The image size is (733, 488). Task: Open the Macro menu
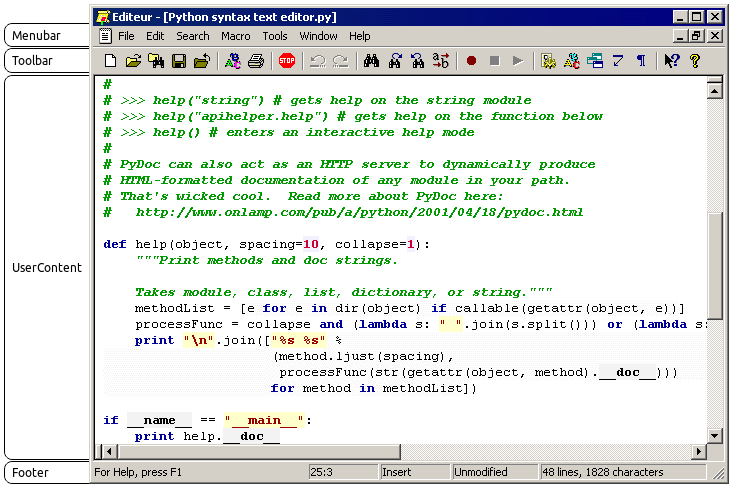(x=236, y=36)
